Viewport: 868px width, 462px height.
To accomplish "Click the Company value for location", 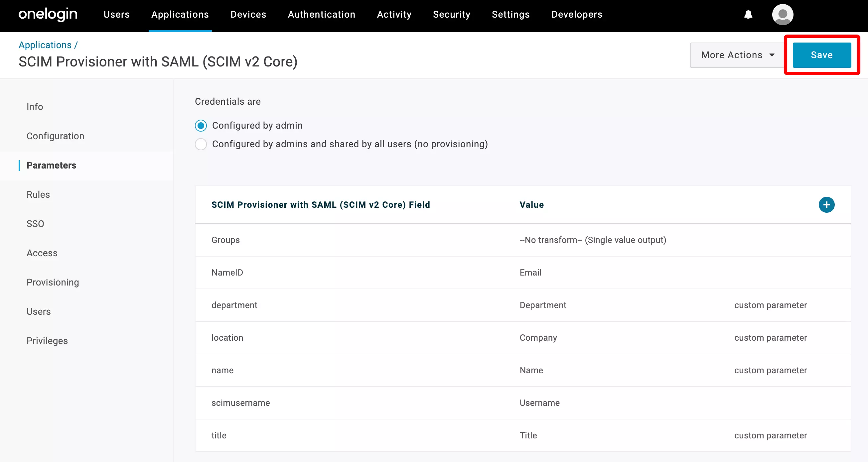I will point(538,338).
